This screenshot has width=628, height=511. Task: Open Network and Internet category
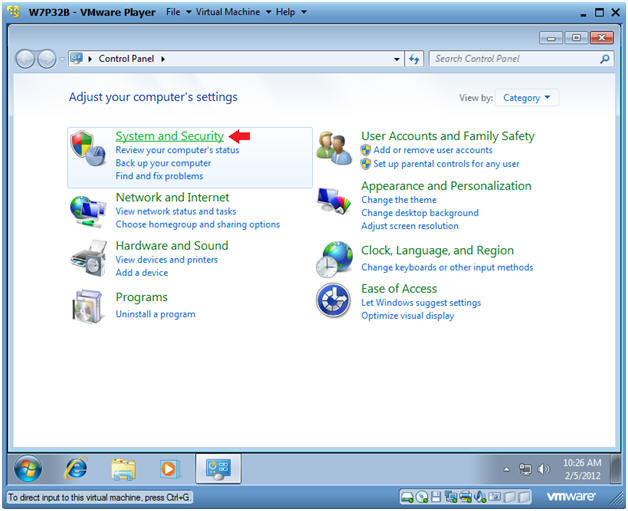172,197
